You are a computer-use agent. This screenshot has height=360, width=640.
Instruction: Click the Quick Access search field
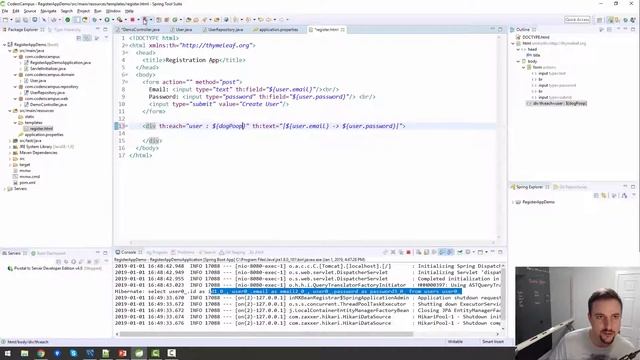[x=577, y=20]
